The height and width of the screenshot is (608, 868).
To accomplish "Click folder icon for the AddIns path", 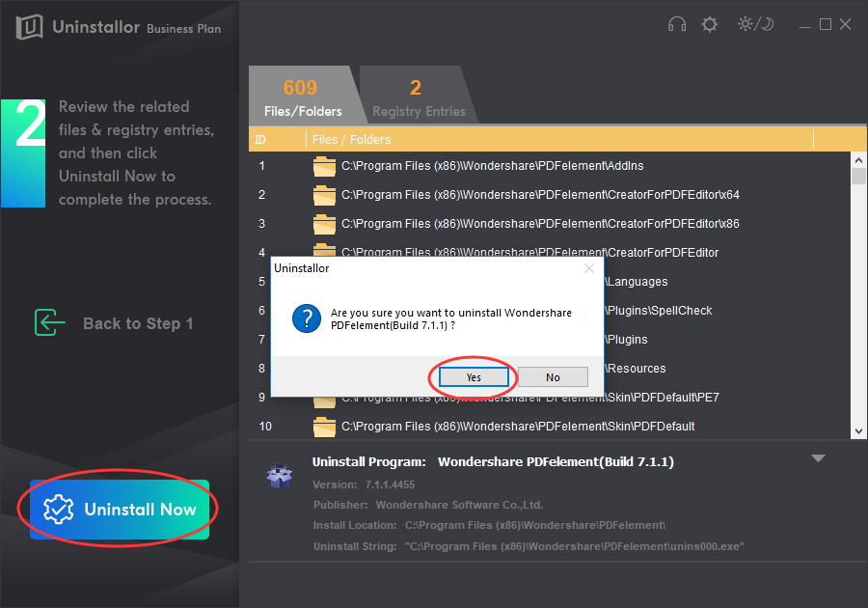I will 324,166.
